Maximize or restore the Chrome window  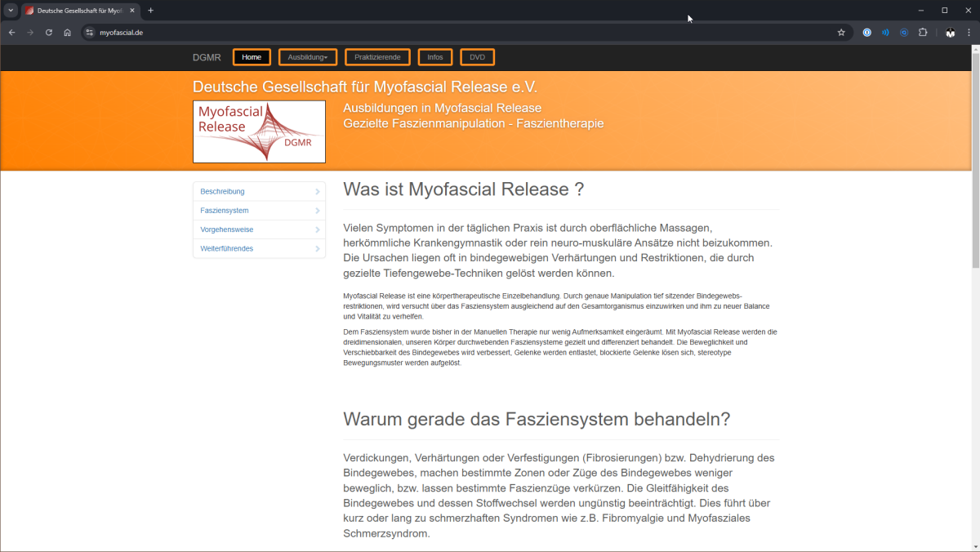(945, 11)
